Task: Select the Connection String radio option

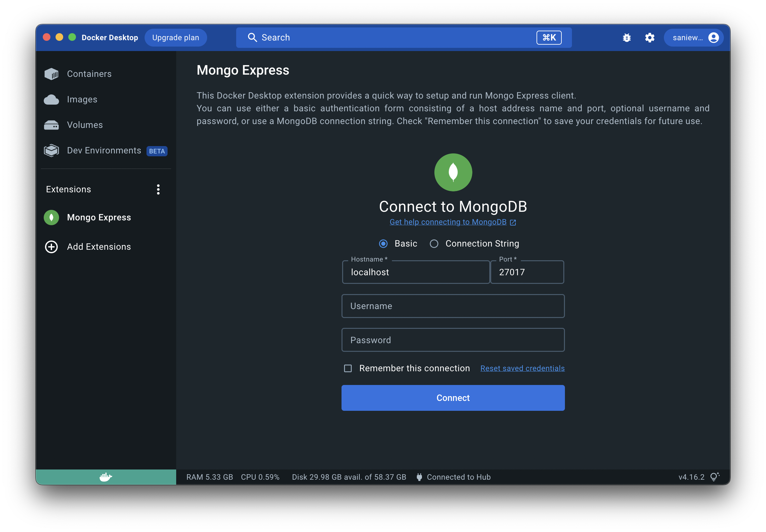Action: pos(434,244)
